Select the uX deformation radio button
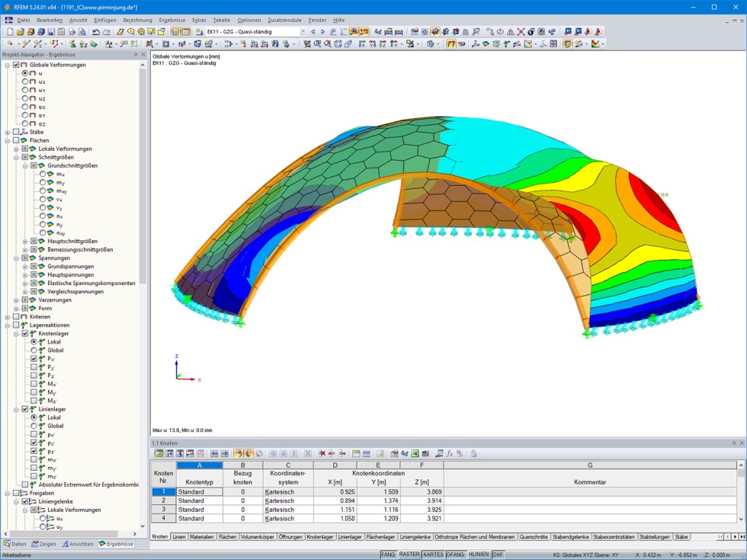This screenshot has height=560, width=747. pyautogui.click(x=25, y=82)
